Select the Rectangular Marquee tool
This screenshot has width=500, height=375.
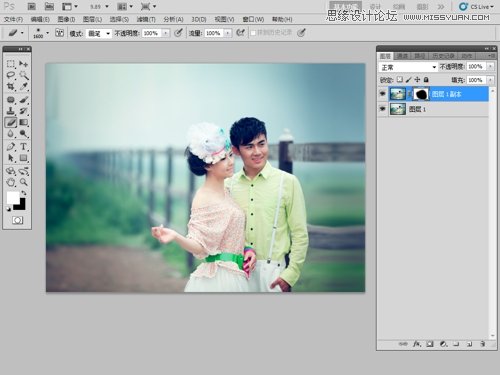pos(11,63)
